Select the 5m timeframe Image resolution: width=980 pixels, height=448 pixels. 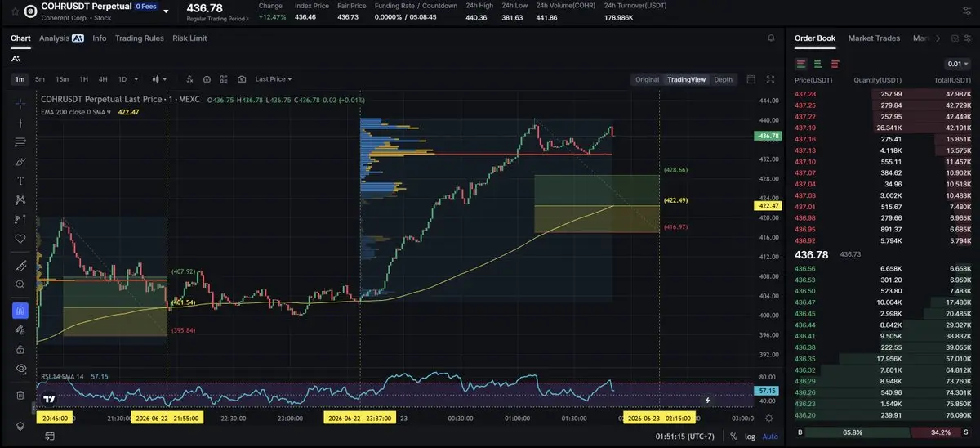coord(40,79)
